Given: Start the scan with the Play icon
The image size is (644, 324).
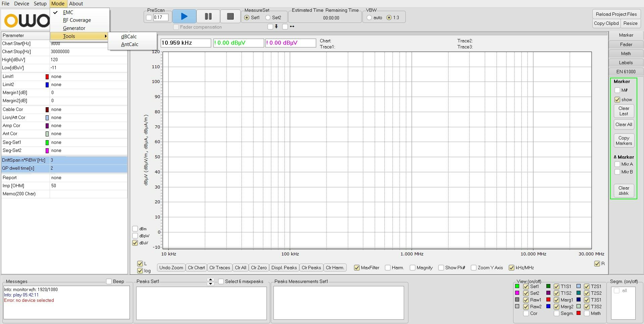Looking at the screenshot, I should pyautogui.click(x=184, y=16).
